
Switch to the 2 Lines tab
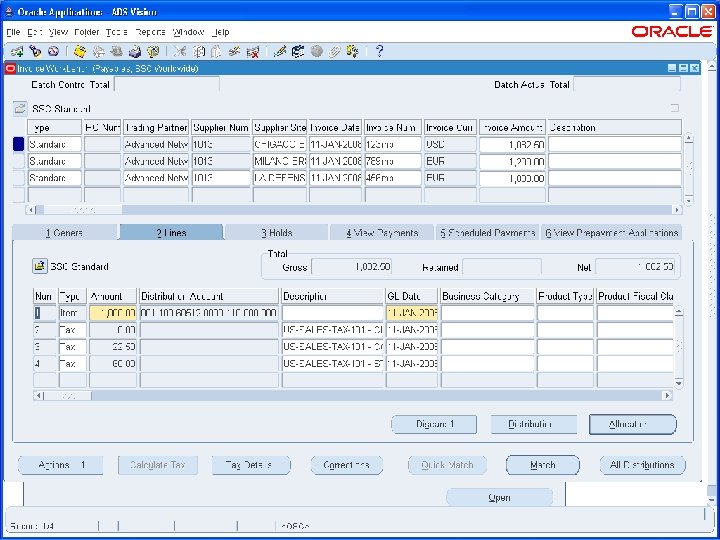pos(171,232)
